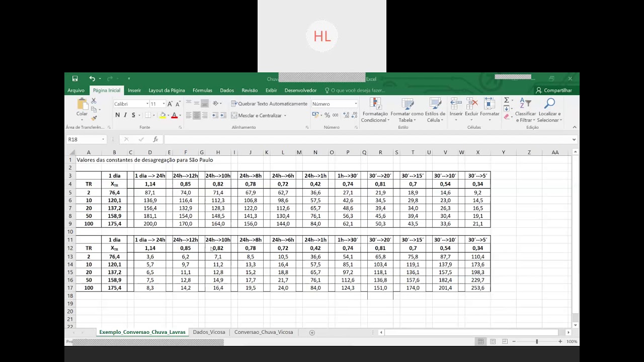Click Estilos de Célula button
The width and height of the screenshot is (644, 362).
(x=435, y=110)
